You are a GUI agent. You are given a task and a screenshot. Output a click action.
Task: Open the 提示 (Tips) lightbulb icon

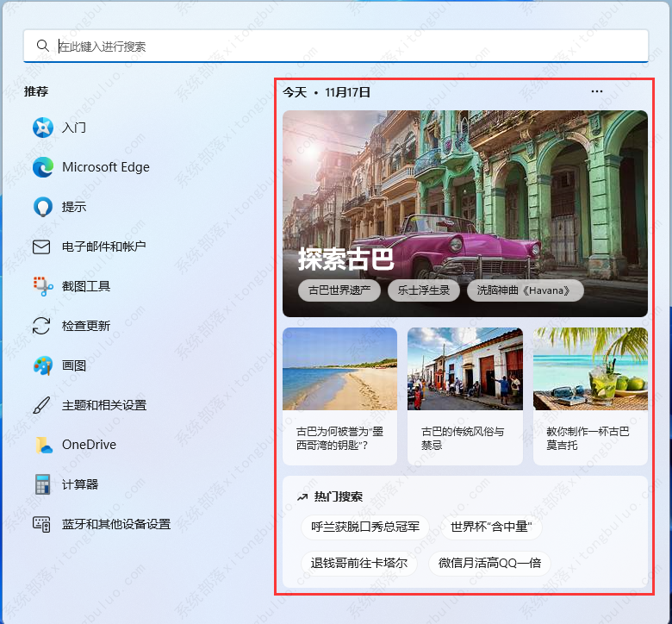42,207
